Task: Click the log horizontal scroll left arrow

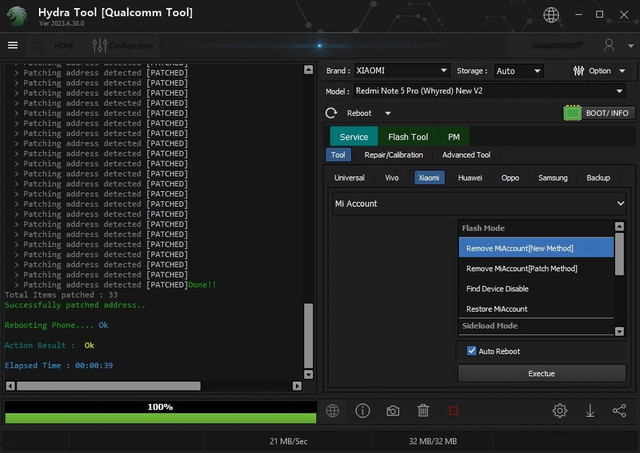Action: [10, 386]
